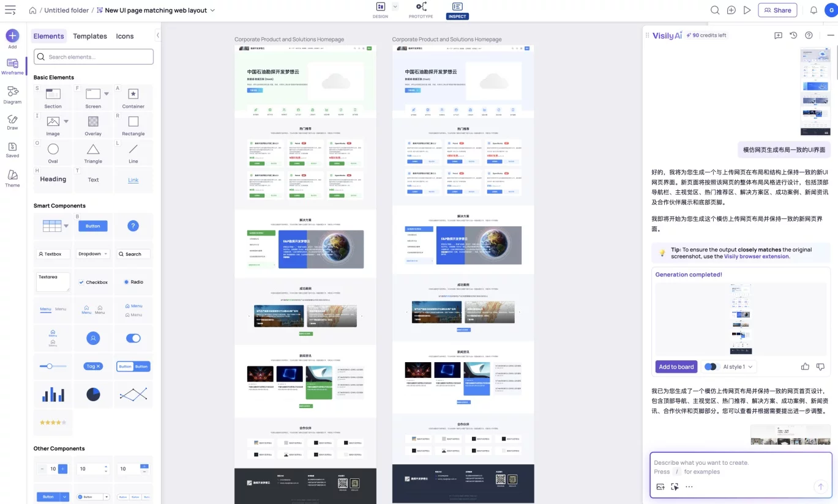Open the Theme panel
This screenshot has width=838, height=504.
pos(12,178)
